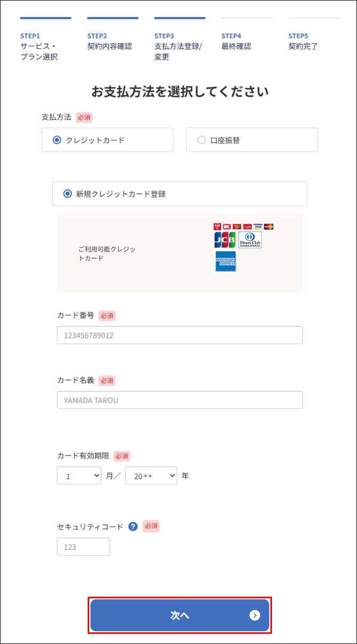Viewport: 357px width, 644px height.
Task: Open the expiration year dropdown
Action: [x=151, y=476]
